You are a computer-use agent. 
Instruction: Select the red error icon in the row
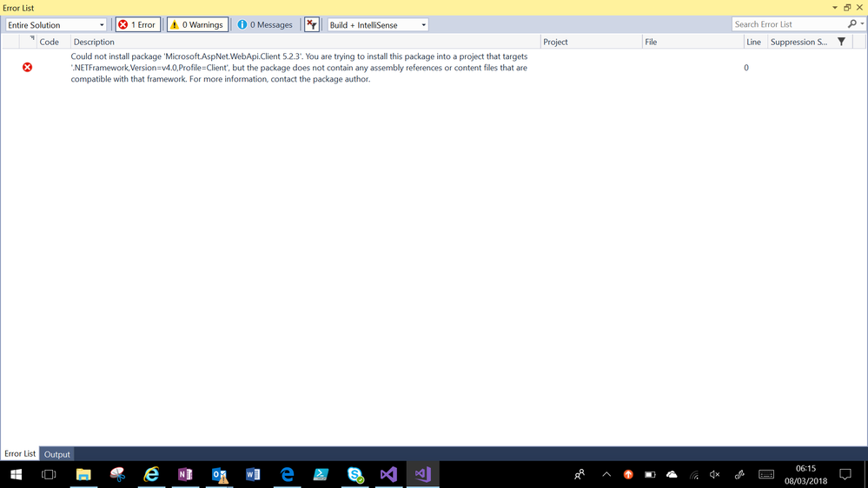27,68
